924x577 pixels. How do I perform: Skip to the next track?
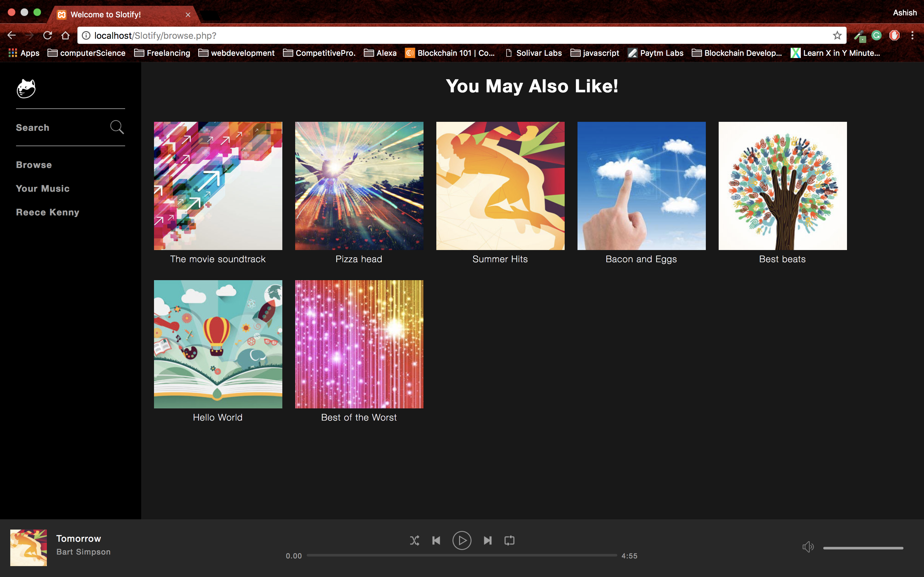click(x=488, y=540)
